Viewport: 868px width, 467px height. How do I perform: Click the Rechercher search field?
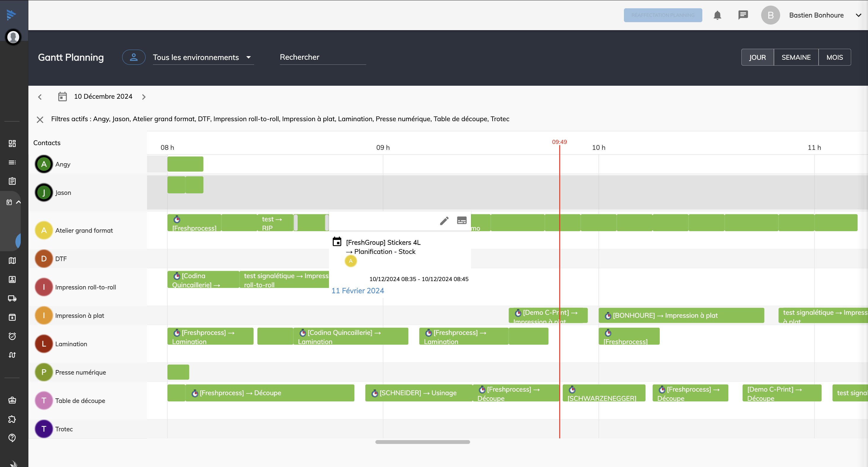322,57
